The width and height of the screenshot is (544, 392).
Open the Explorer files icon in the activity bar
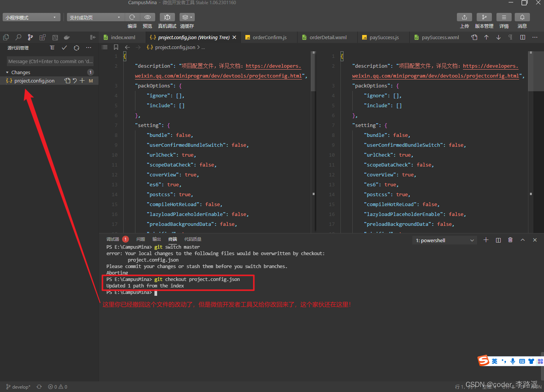[x=6, y=37]
